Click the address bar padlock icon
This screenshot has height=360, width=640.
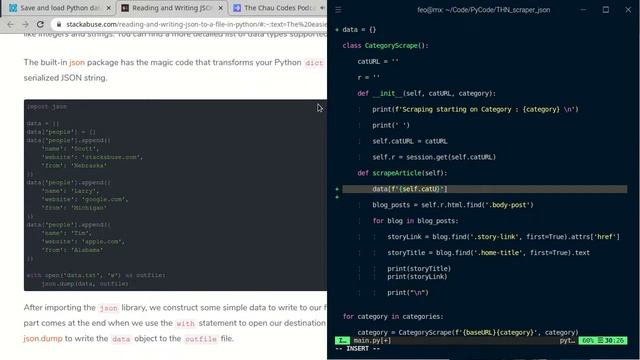[x=59, y=24]
